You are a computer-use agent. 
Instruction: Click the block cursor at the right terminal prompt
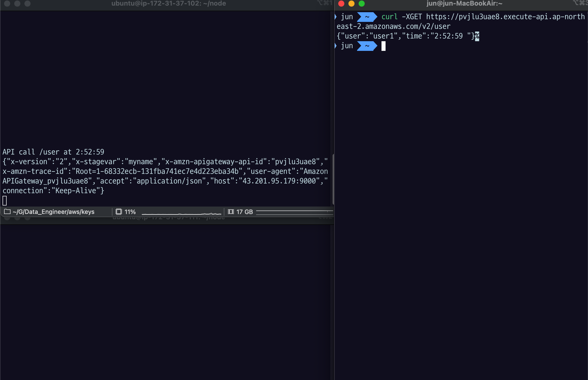(x=383, y=46)
